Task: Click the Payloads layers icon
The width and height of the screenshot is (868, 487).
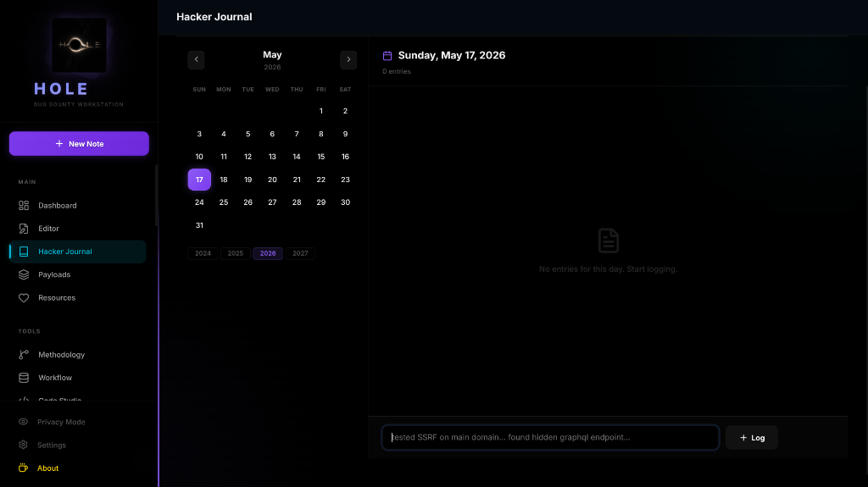Action: click(x=24, y=274)
